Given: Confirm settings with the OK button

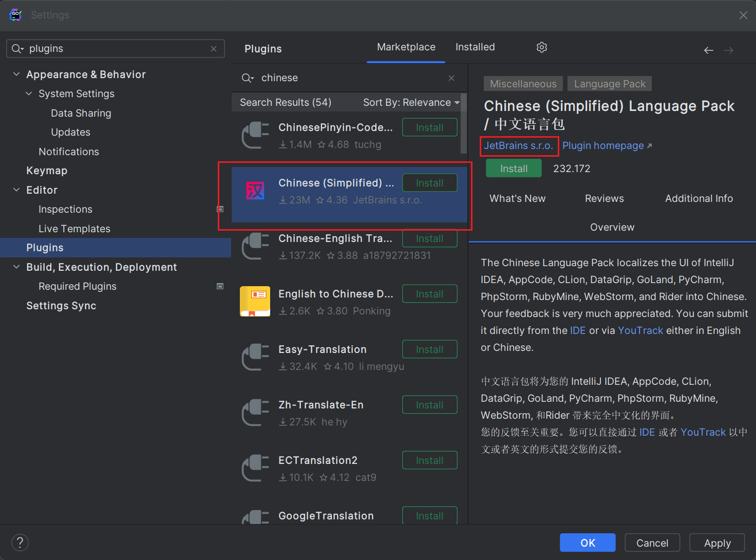Looking at the screenshot, I should pyautogui.click(x=588, y=543).
